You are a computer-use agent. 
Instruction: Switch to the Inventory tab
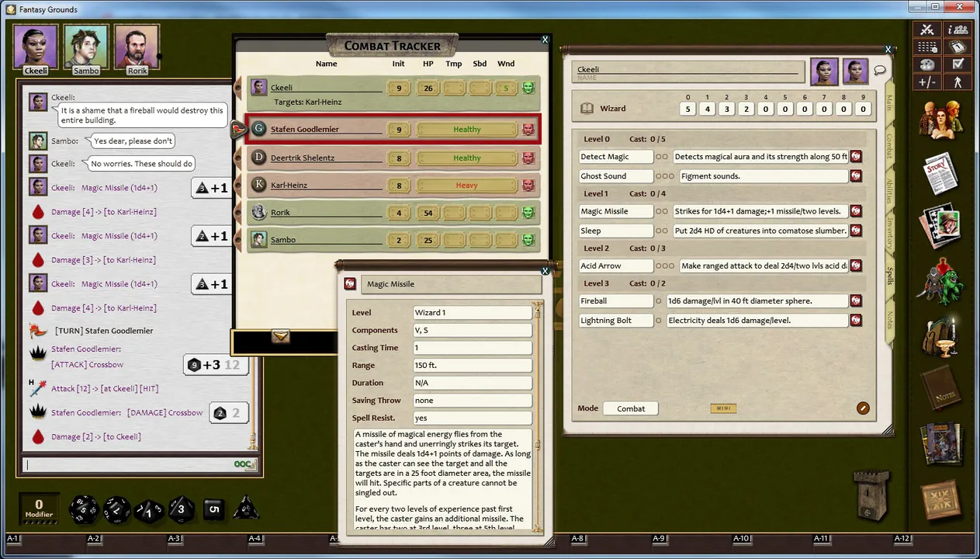[x=889, y=234]
